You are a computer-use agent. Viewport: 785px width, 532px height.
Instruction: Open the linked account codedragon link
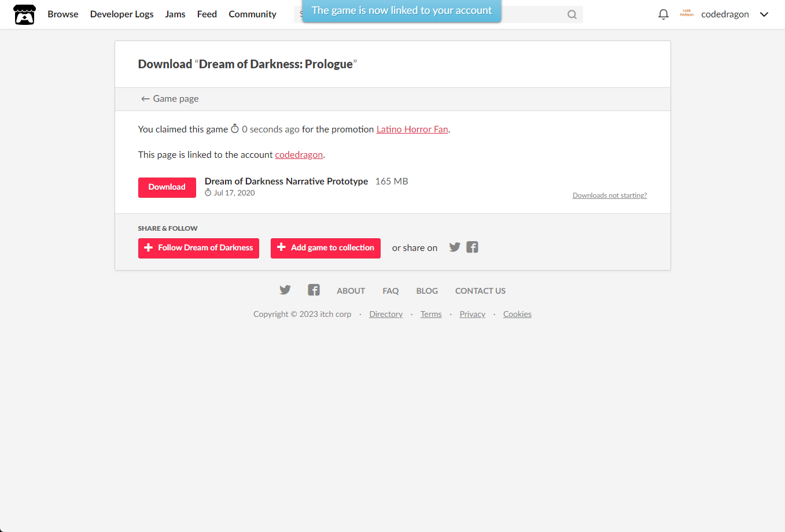click(x=299, y=155)
